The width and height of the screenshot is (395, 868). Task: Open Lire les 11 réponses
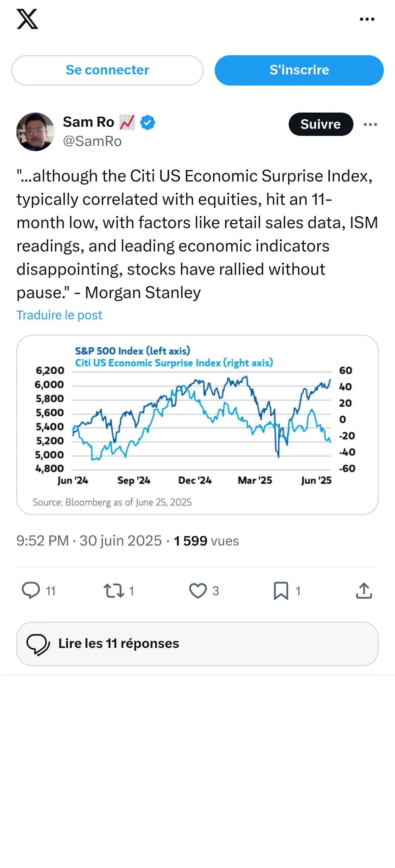(x=197, y=644)
